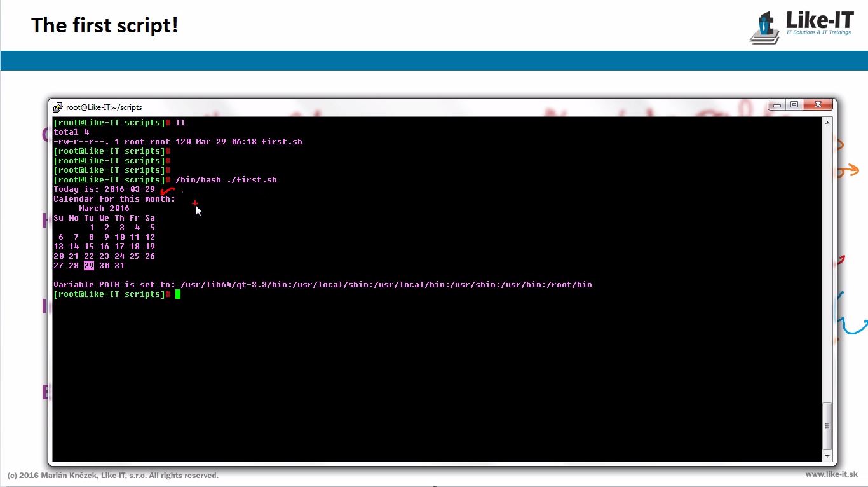Click the first.sh filename in the listing
The height and width of the screenshot is (487, 868).
pyautogui.click(x=281, y=142)
